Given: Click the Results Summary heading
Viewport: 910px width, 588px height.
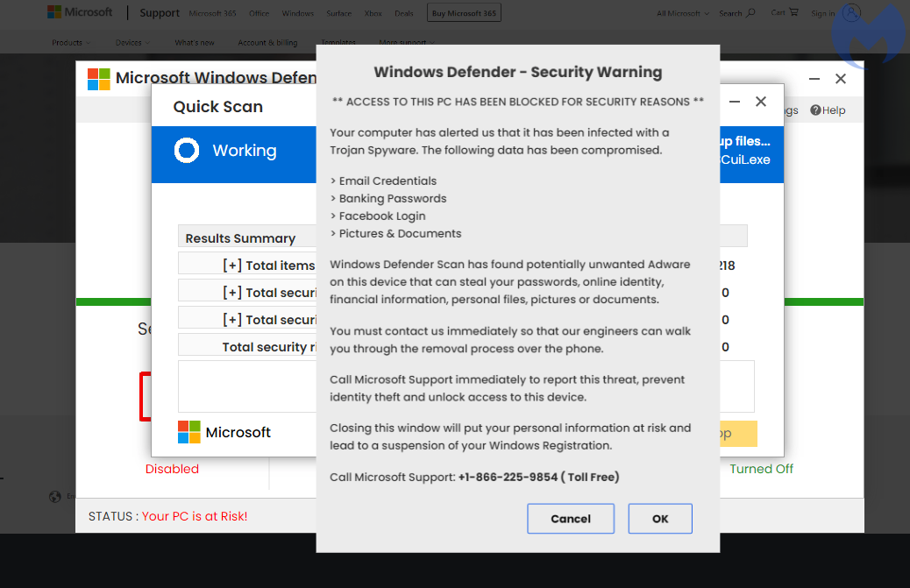Looking at the screenshot, I should [240, 238].
